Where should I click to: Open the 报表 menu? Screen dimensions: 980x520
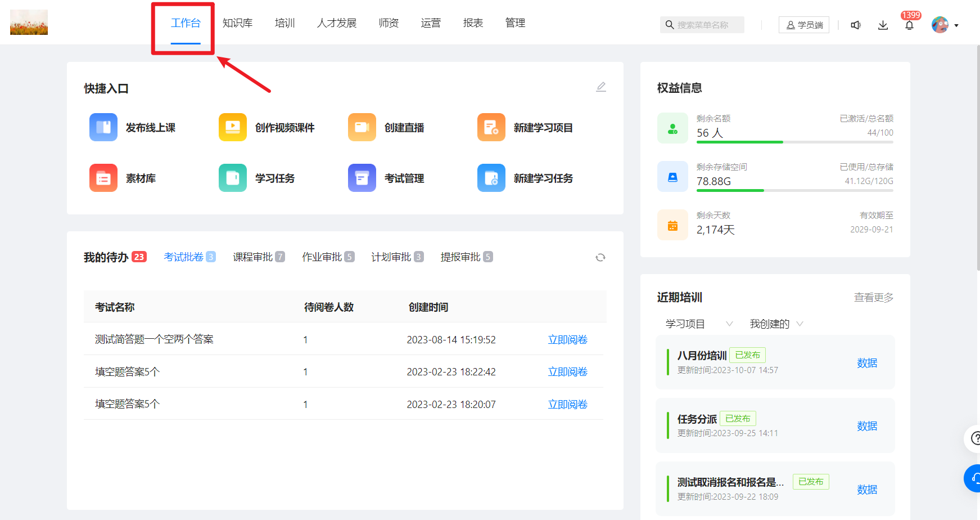(473, 23)
